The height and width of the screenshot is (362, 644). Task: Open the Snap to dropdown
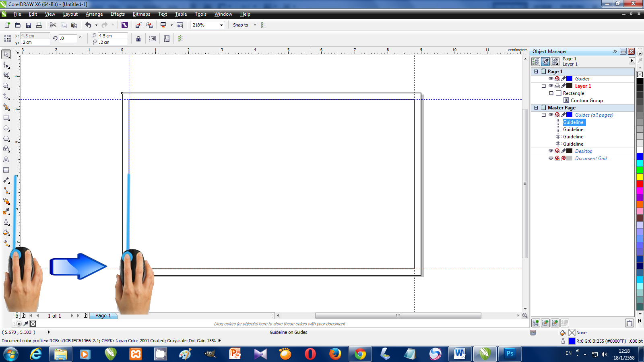click(255, 25)
